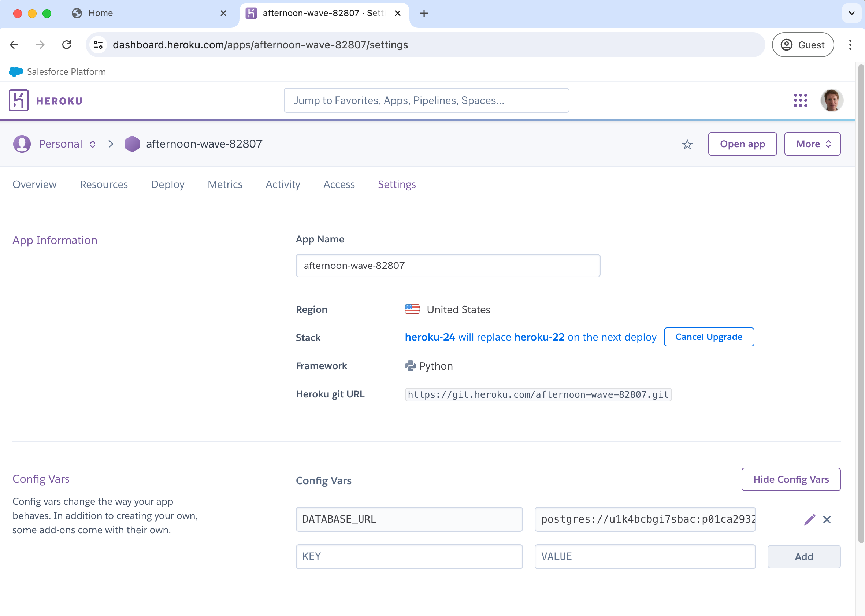This screenshot has height=616, width=865.
Task: Click the KEY input field
Action: (x=409, y=556)
